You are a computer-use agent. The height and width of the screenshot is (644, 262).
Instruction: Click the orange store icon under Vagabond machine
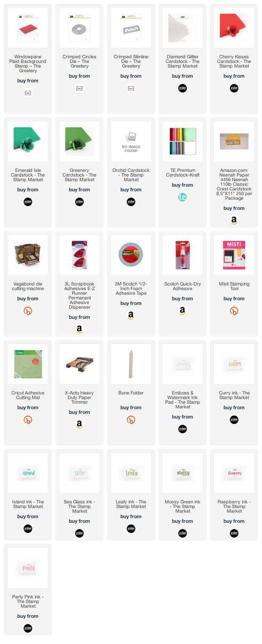[x=28, y=311]
